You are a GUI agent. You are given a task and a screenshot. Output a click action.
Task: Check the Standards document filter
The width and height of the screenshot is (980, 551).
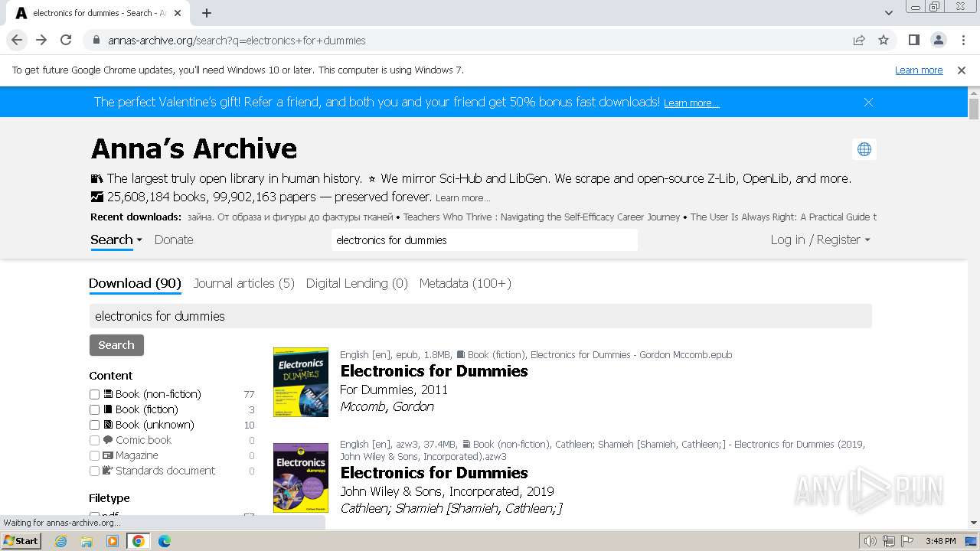[94, 471]
